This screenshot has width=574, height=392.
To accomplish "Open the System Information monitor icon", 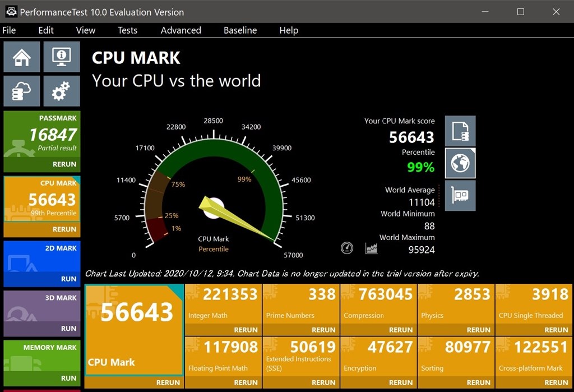I will click(x=62, y=57).
